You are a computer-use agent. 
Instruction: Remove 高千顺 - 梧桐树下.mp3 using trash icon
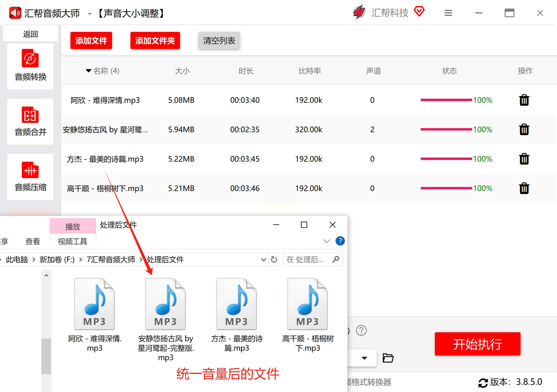pos(524,188)
